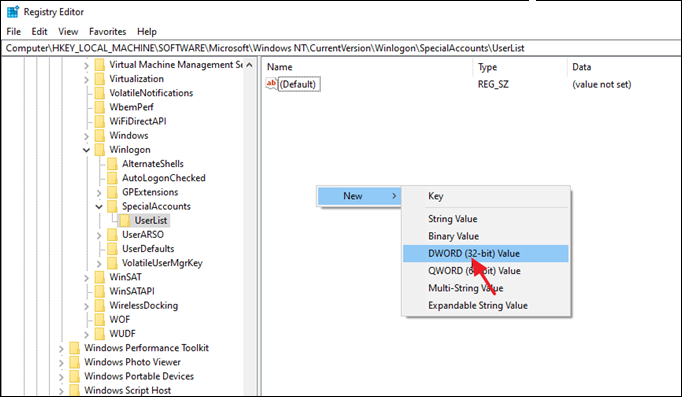Image resolution: width=682 pixels, height=397 pixels.
Task: Expand the VolatileUserMgrKey tree node
Action: [99, 264]
